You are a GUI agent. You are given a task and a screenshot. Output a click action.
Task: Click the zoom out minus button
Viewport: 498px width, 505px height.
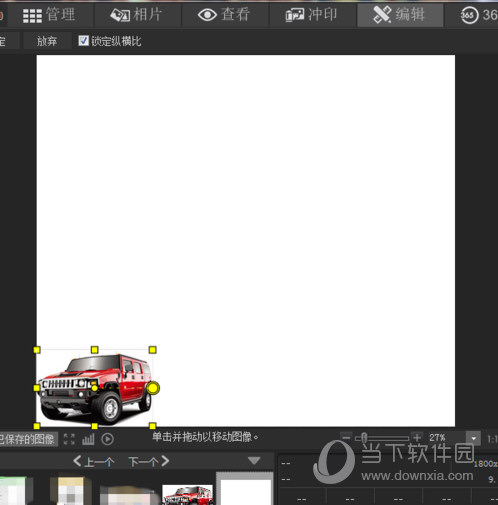347,437
